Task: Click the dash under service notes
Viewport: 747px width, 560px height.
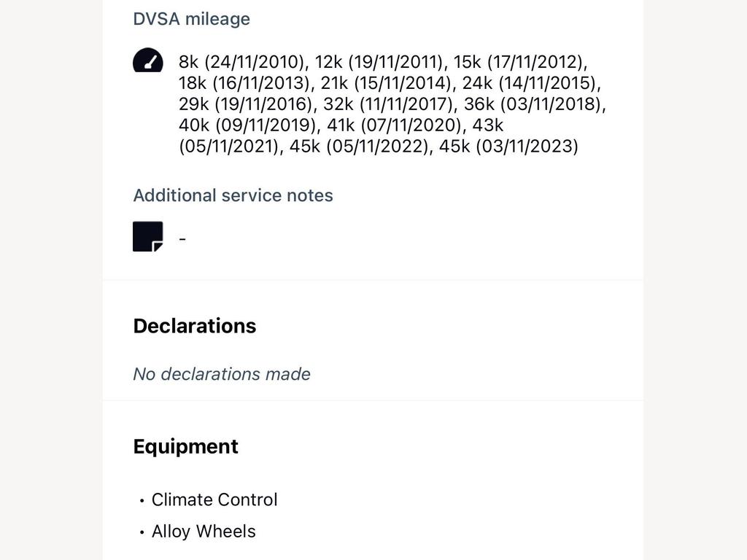Action: click(x=182, y=238)
